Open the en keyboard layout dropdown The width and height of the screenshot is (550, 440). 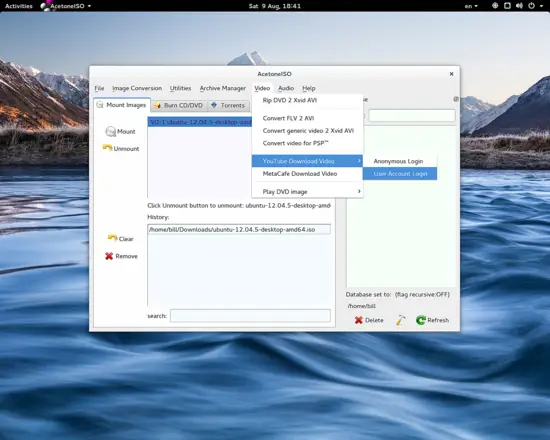click(471, 6)
